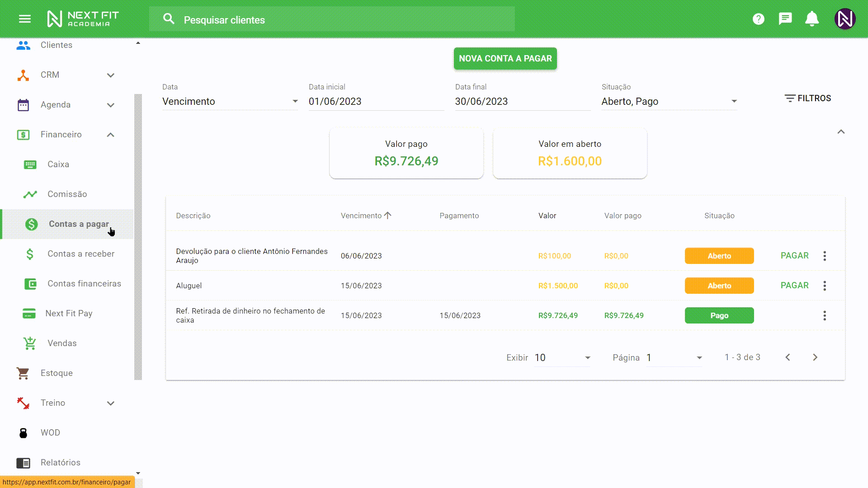
Task: Open three-dot menu for Aluguel row
Action: pos(825,286)
